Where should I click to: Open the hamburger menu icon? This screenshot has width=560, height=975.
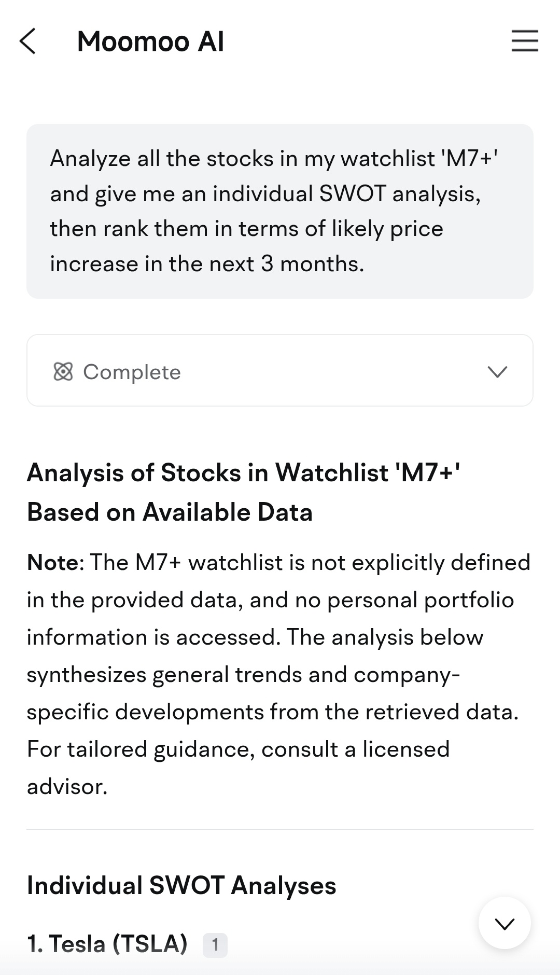click(525, 41)
